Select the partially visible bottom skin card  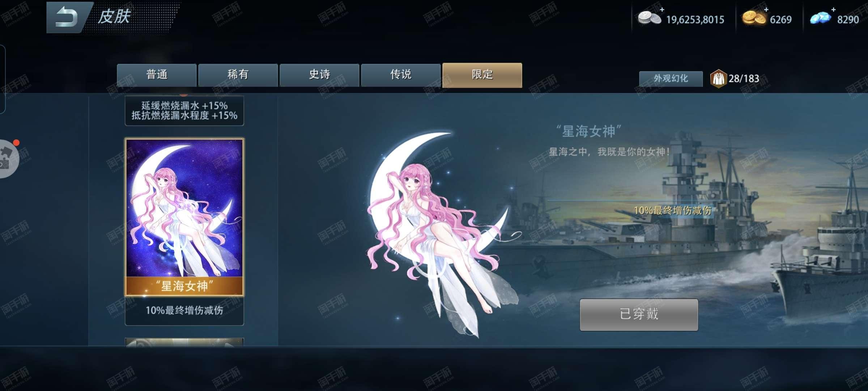[x=184, y=342]
